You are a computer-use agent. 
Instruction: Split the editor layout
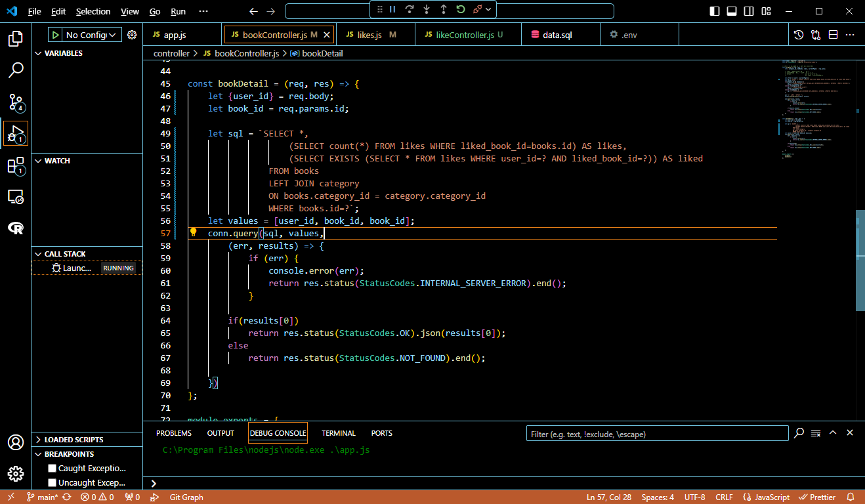click(x=833, y=35)
